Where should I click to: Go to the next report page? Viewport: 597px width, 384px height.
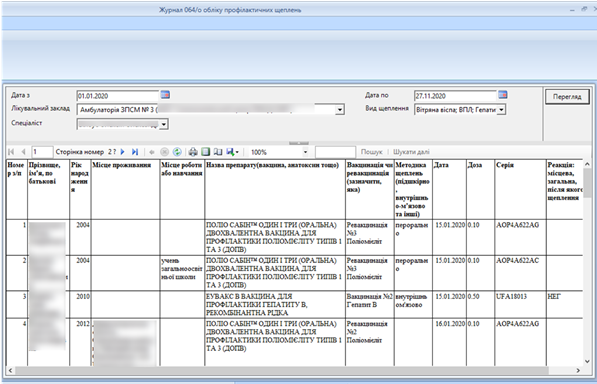point(123,152)
